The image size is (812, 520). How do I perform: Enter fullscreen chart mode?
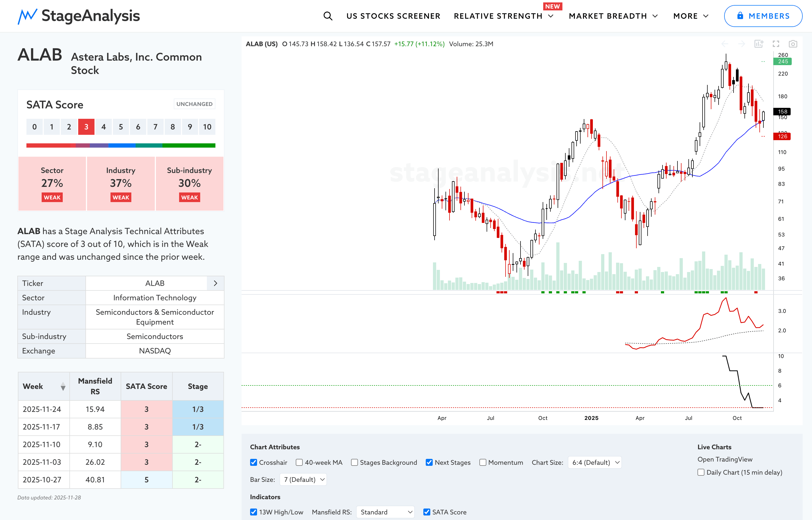[x=776, y=44]
